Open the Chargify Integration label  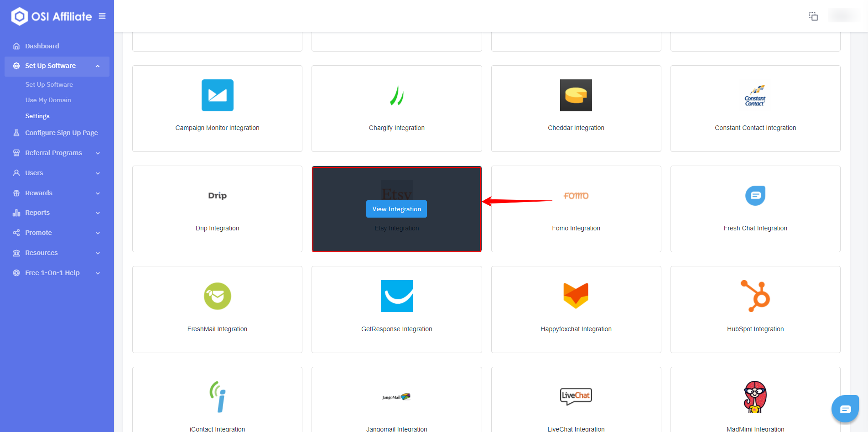tap(397, 128)
